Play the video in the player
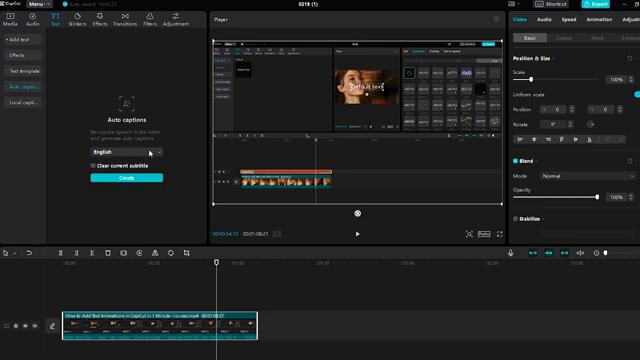640x360 pixels. (358, 234)
